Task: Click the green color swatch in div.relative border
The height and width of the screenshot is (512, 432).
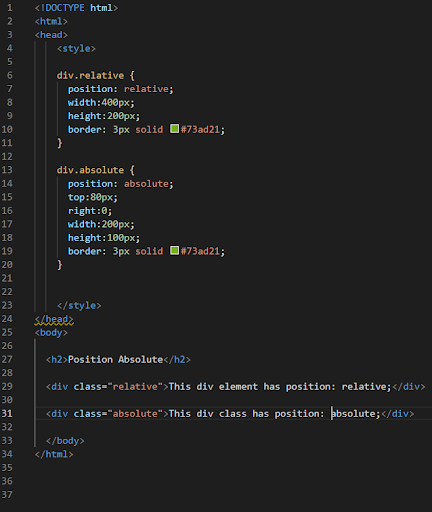Action: pyautogui.click(x=174, y=129)
